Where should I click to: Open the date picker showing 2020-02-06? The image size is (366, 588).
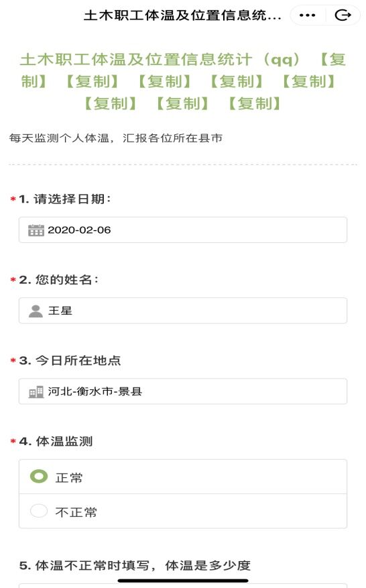(183, 230)
